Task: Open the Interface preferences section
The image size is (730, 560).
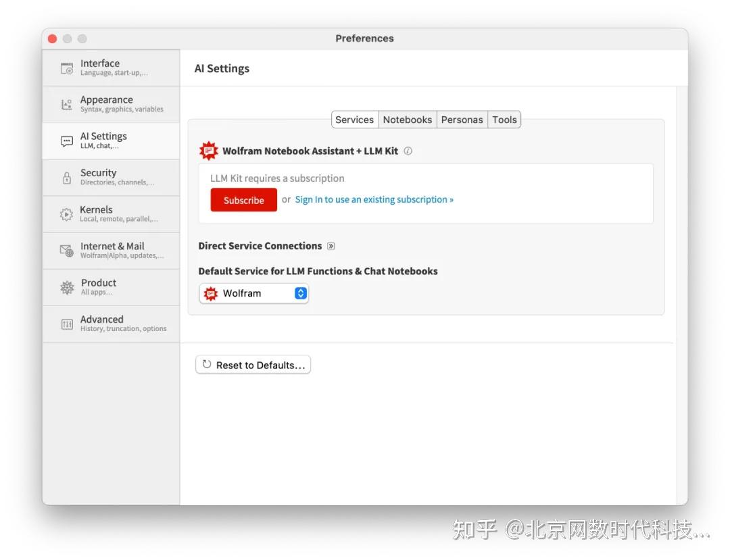Action: point(68,68)
